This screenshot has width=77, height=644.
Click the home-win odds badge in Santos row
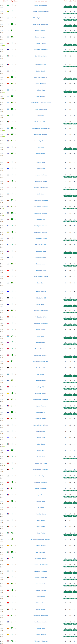(66, 7)
